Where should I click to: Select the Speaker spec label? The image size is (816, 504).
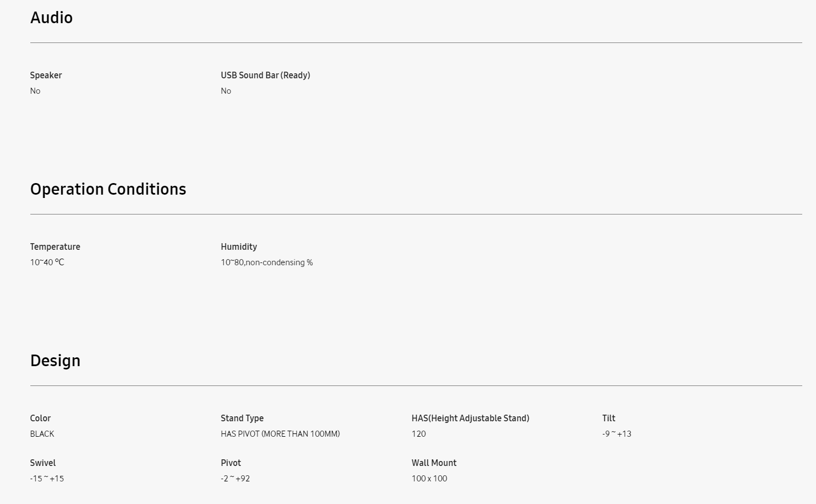point(46,76)
